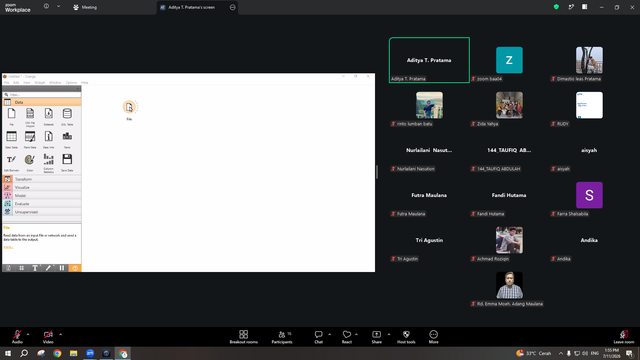Click the orange help icon in Orange bottom bar

click(75, 268)
